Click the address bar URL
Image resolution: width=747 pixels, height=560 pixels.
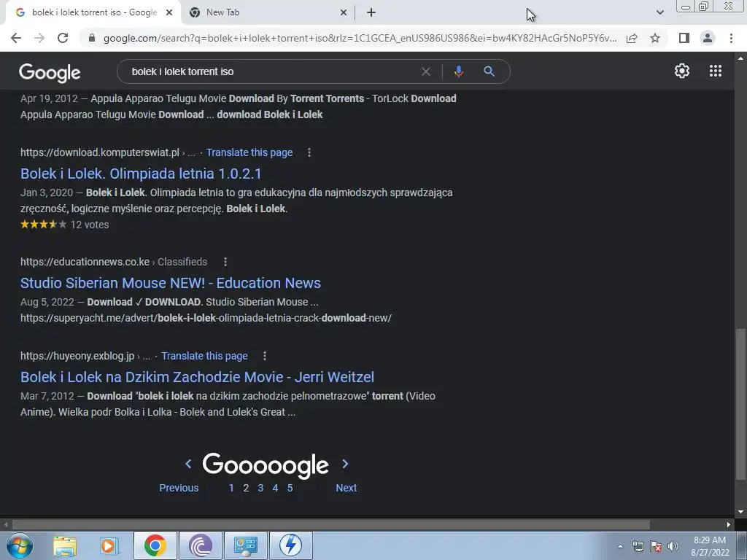click(360, 38)
